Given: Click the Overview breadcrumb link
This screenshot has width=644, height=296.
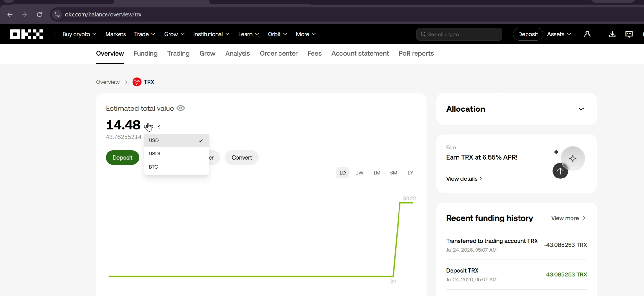Looking at the screenshot, I should (108, 82).
